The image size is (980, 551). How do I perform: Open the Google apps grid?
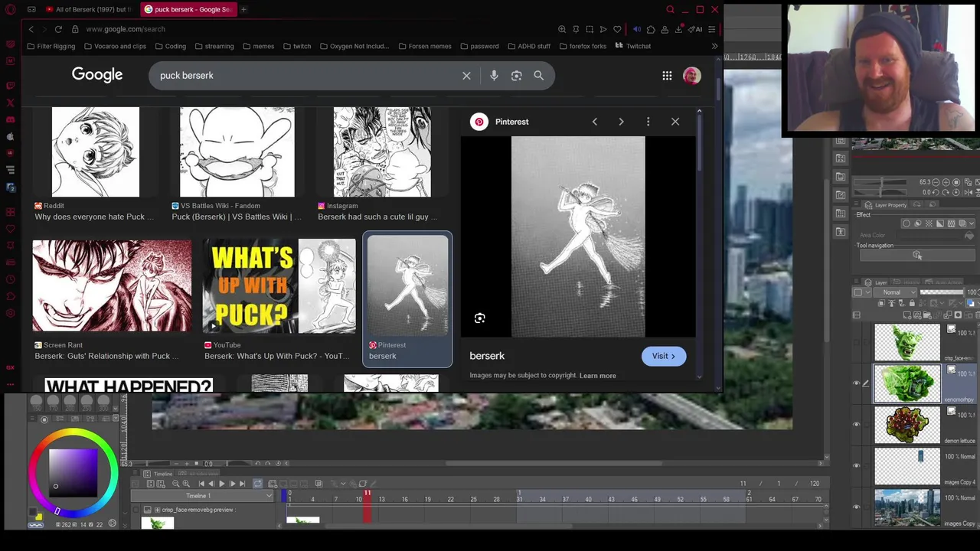(667, 76)
